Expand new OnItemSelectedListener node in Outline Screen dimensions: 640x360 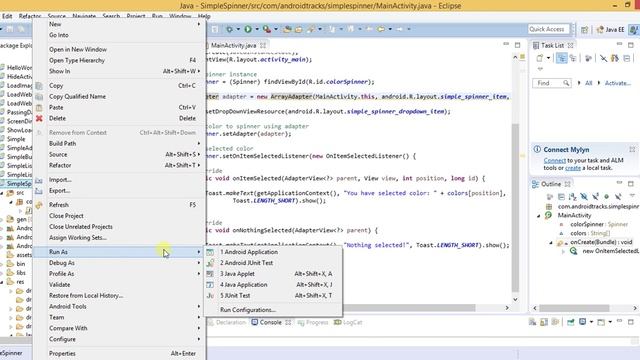point(563,251)
